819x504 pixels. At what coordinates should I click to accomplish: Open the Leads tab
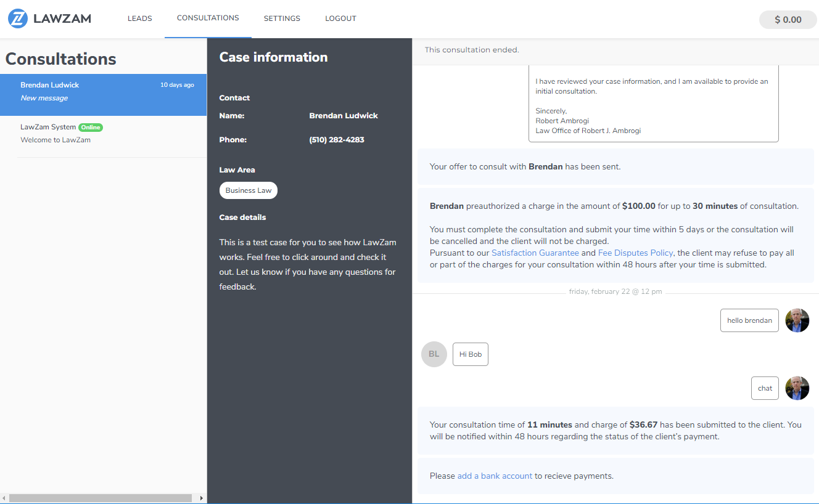[x=139, y=18]
